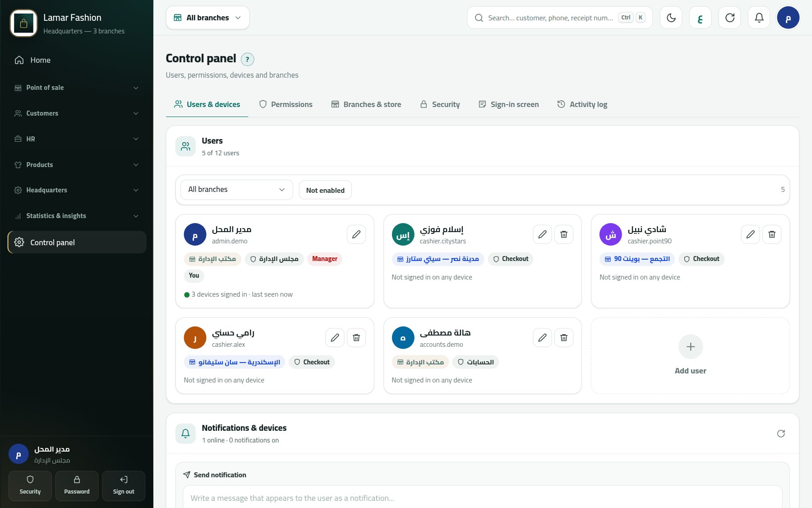The image size is (812, 508).
Task: Refresh the Notifications & devices panel
Action: [781, 433]
